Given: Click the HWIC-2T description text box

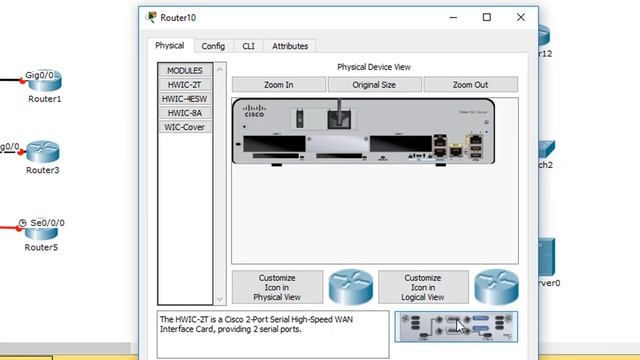Looking at the screenshot, I should pyautogui.click(x=273, y=334).
